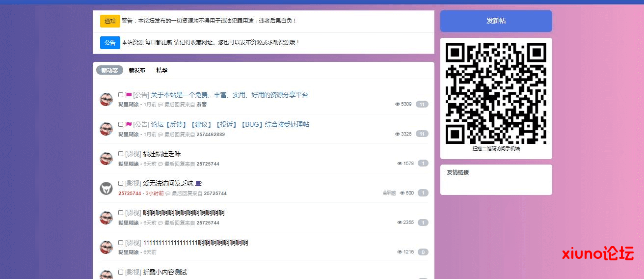Open post 关于本站是一个免费、丰富、实用
The image size is (644, 279).
pyautogui.click(x=229, y=95)
